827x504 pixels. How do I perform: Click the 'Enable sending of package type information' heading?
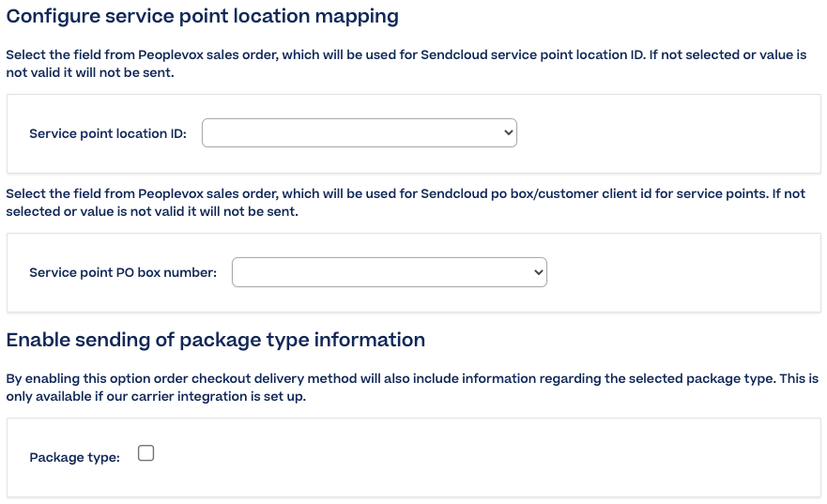(x=216, y=340)
